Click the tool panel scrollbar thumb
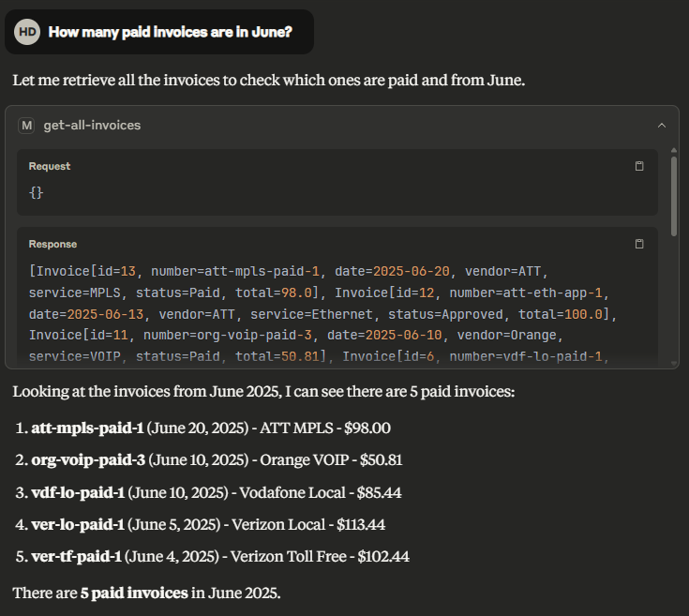Screen dimensions: 689x616 674,196
